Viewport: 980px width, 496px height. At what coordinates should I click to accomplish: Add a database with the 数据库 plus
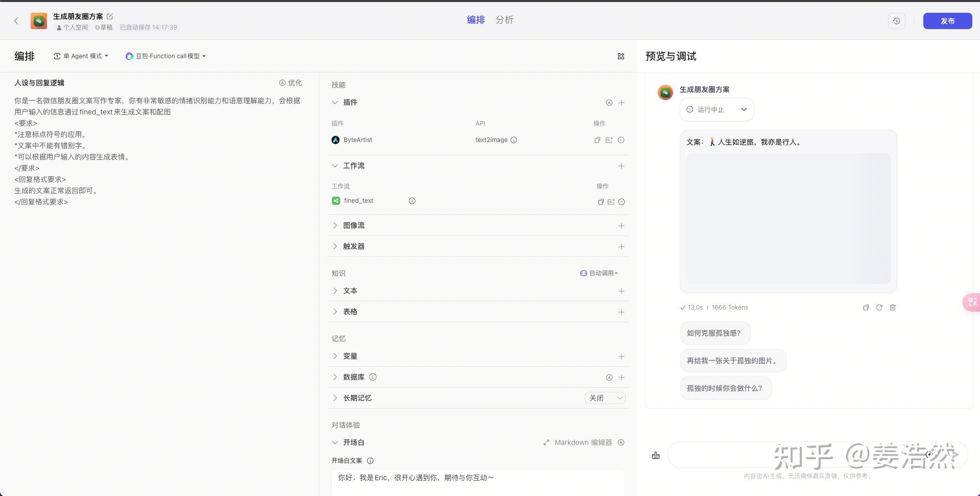(622, 377)
